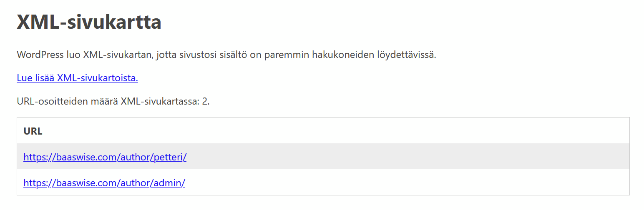This screenshot has width=644, height=210.
Task: Click empty space in the white admin row
Action: [396, 182]
